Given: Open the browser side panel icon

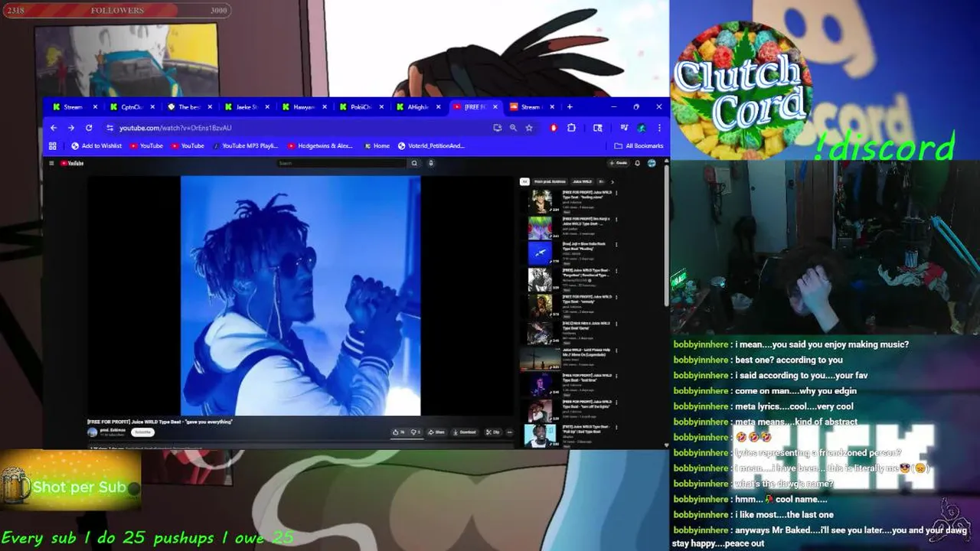Looking at the screenshot, I should click(598, 128).
